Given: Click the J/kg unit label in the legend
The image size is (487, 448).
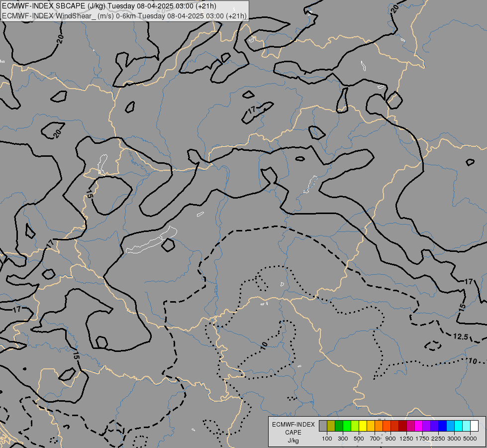Looking at the screenshot, I should click(x=293, y=441).
